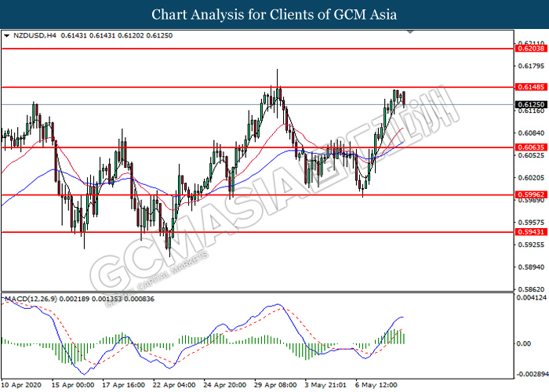
Task: Select the 0.59431 support price label
Action: 531,232
